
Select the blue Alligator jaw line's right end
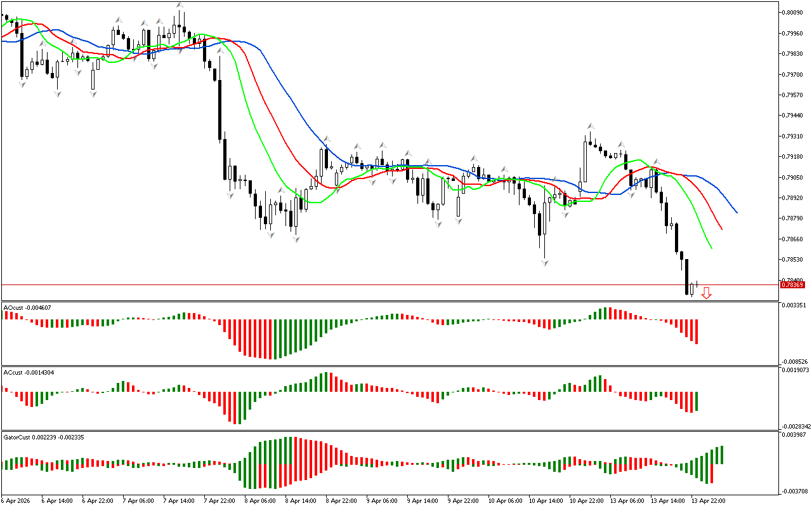coord(736,212)
